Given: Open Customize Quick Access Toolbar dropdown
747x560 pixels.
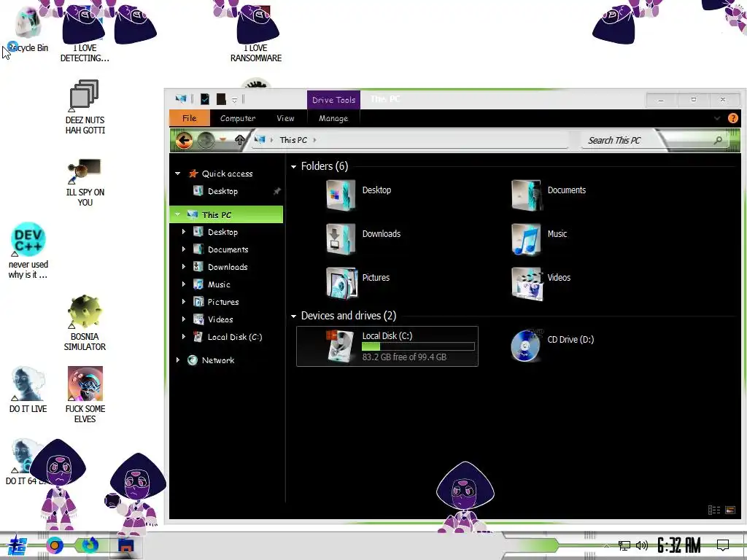Looking at the screenshot, I should (x=234, y=100).
